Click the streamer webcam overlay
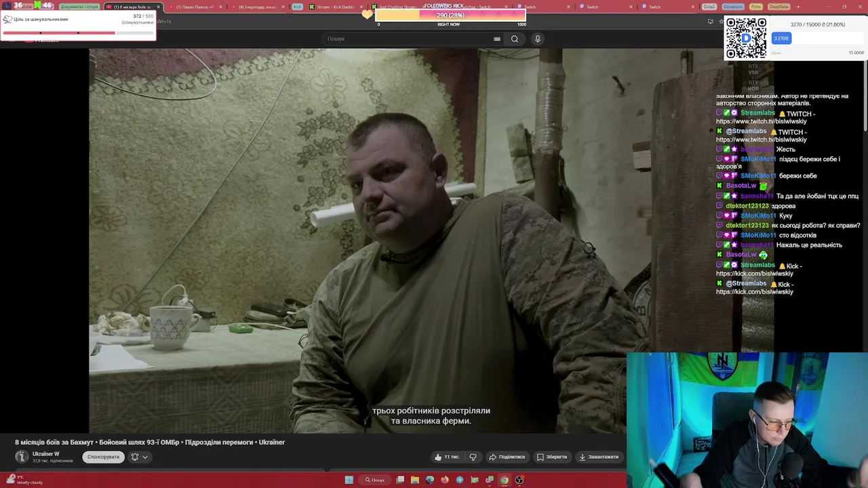This screenshot has width=868, height=488. pos(747,420)
